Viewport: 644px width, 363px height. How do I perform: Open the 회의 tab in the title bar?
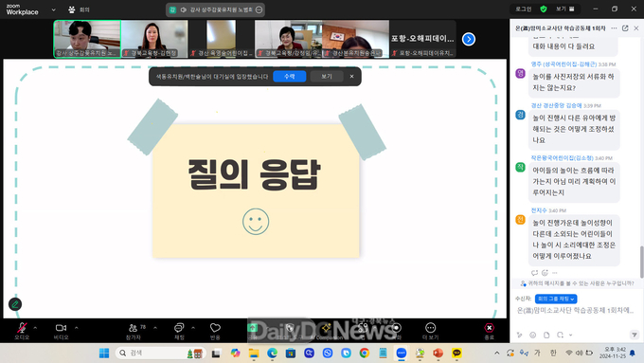(x=80, y=9)
